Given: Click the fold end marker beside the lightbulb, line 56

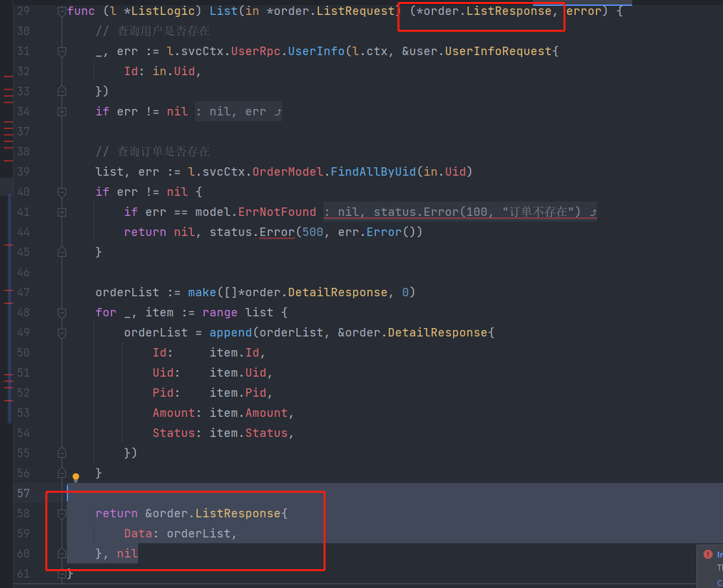Looking at the screenshot, I should 62,473.
